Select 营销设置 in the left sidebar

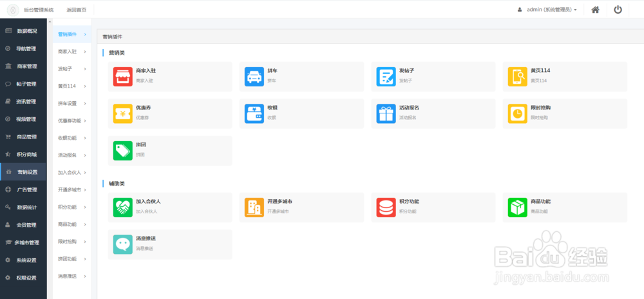(x=23, y=172)
